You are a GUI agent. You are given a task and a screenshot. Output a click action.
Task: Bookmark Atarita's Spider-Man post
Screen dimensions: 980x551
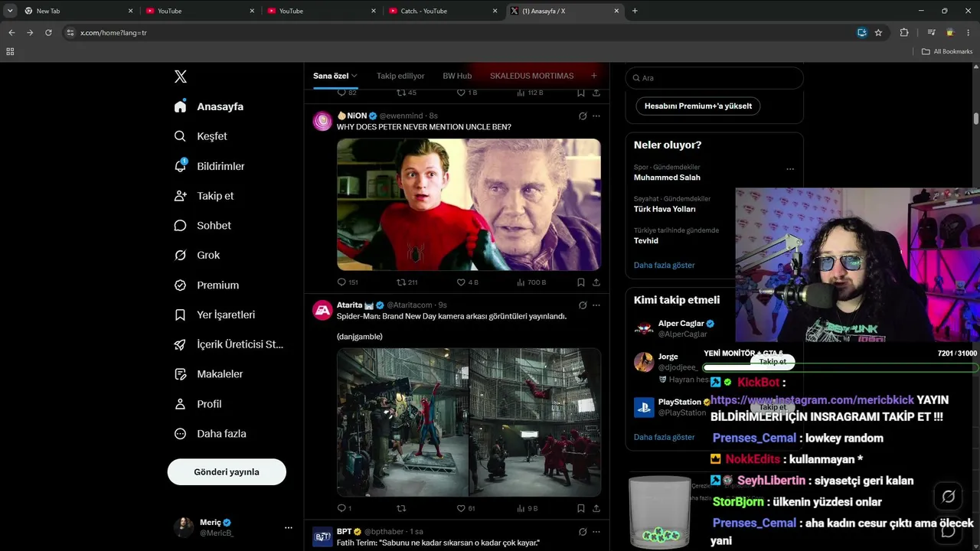(x=580, y=508)
